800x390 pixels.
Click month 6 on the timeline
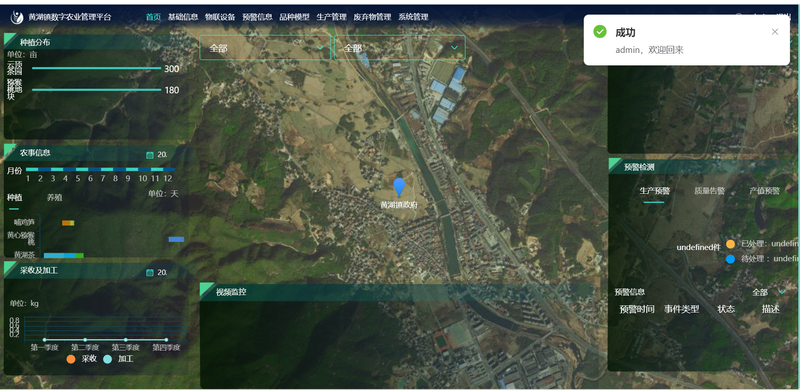pyautogui.click(x=90, y=179)
